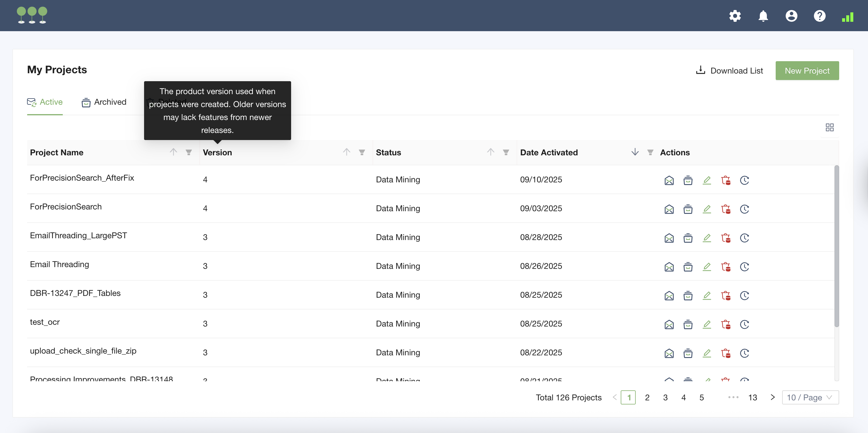868x433 pixels.
Task: Open the settings gear in header
Action: (735, 16)
